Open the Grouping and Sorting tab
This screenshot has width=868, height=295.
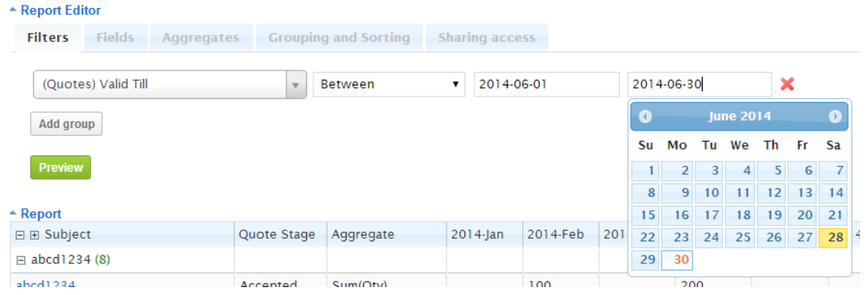pyautogui.click(x=339, y=38)
